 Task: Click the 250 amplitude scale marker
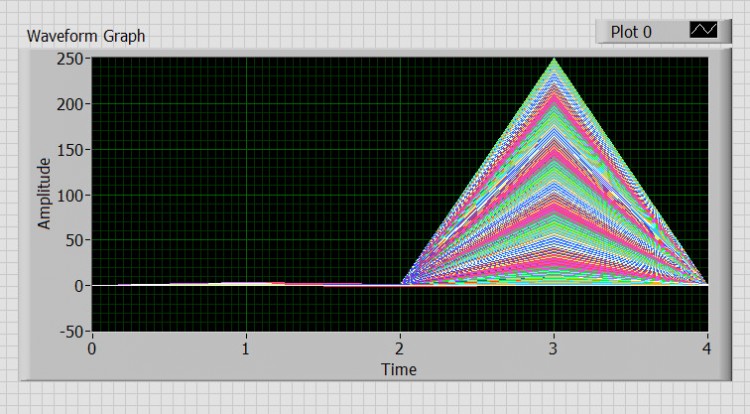pyautogui.click(x=70, y=59)
